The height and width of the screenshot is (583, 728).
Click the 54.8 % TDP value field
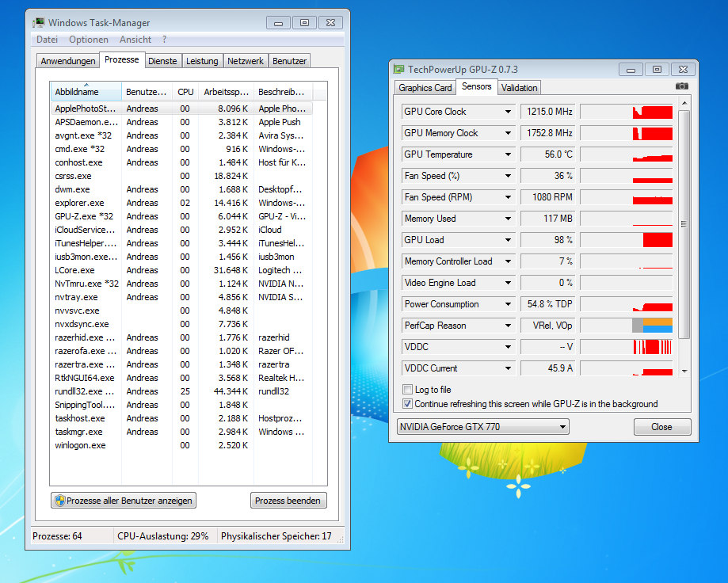click(548, 304)
